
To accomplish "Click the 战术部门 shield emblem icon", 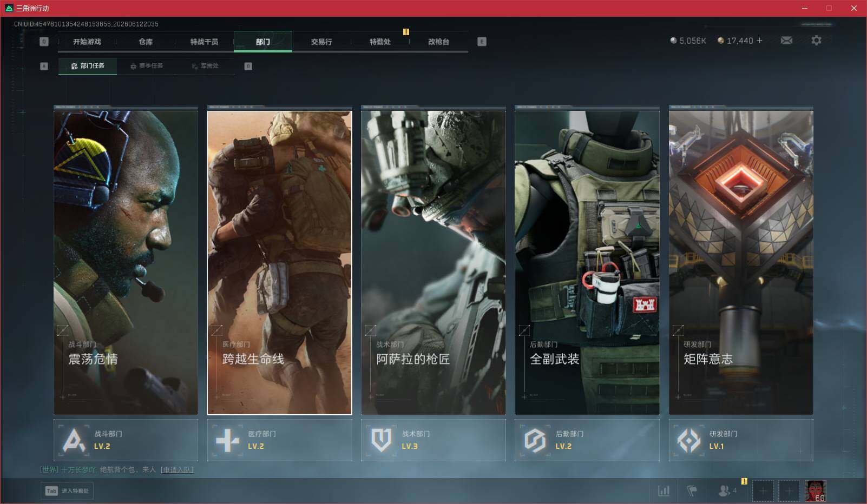I will point(381,440).
